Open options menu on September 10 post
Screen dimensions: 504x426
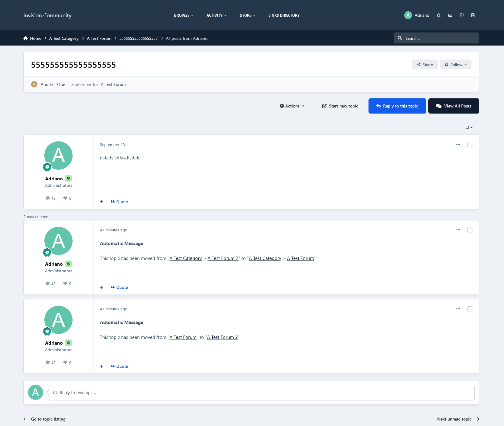click(458, 145)
